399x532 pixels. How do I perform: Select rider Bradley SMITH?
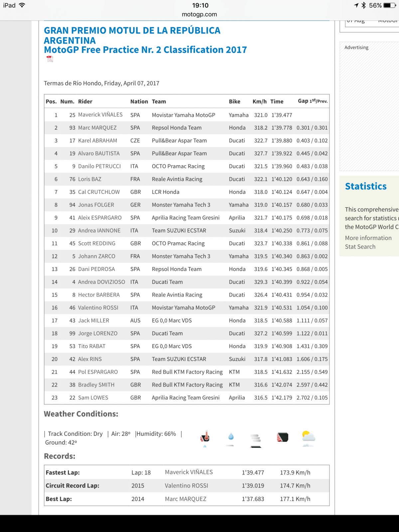[x=96, y=385]
